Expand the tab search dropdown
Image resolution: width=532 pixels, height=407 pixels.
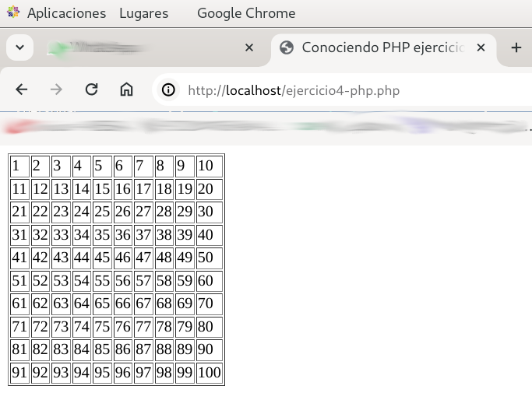click(x=19, y=47)
